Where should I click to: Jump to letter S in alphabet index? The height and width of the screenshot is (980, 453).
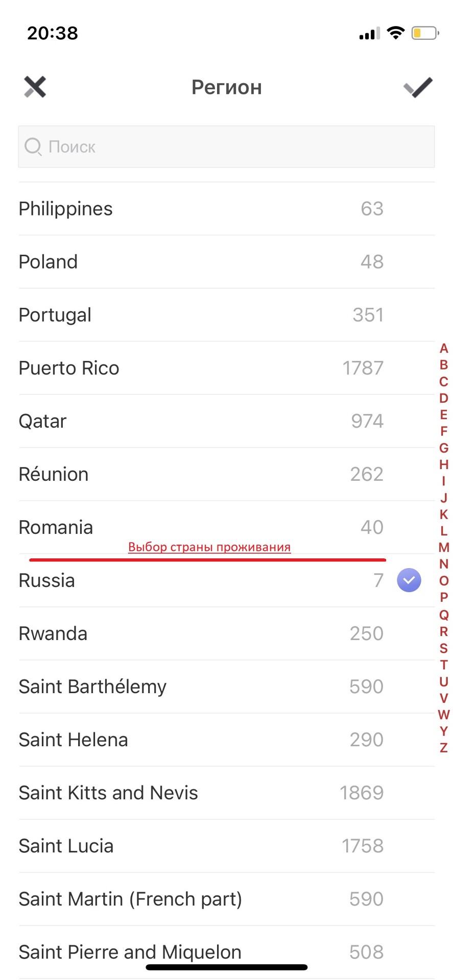click(x=443, y=648)
